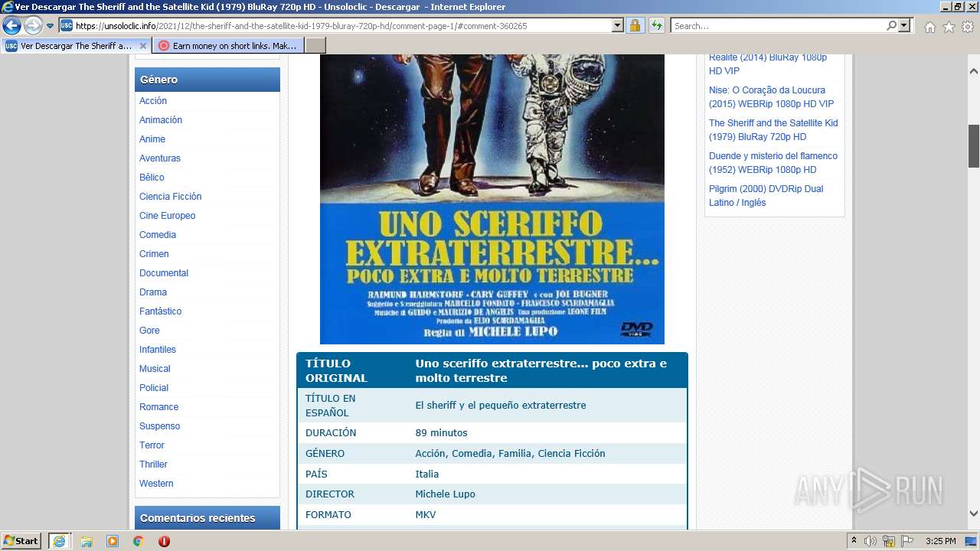Open the Thriller genre link

click(x=153, y=465)
